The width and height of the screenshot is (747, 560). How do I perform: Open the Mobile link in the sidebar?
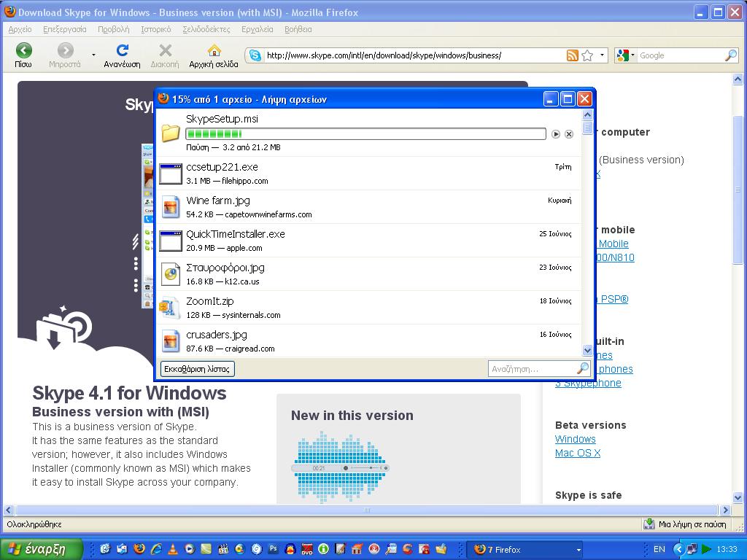click(613, 244)
